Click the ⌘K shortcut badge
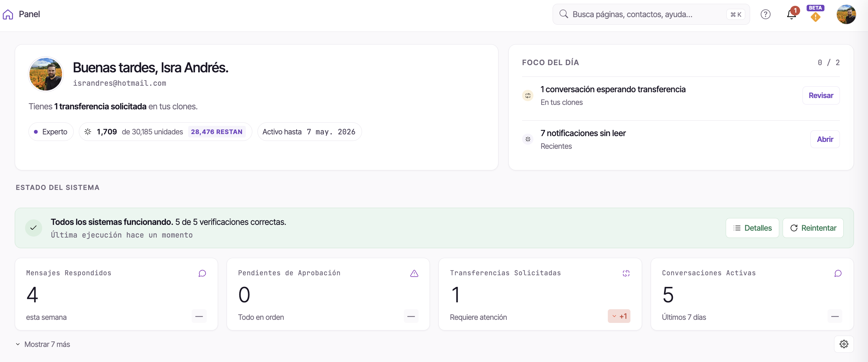 736,14
